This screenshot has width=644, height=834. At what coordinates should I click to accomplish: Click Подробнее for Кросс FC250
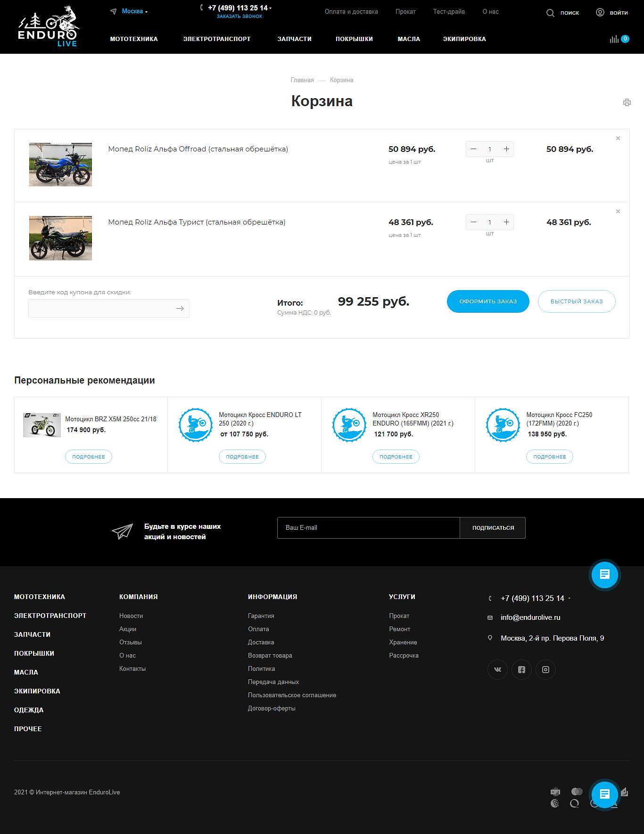tap(550, 457)
